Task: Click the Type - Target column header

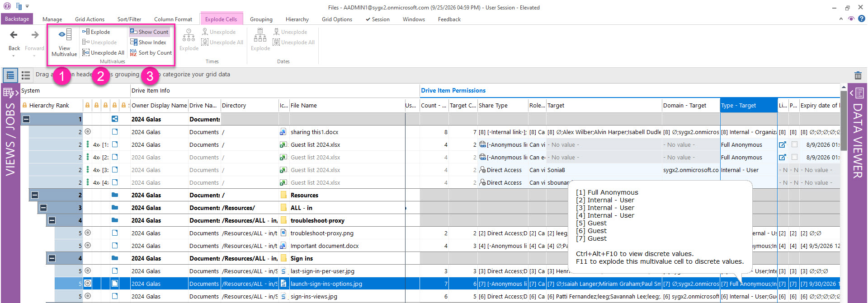Action: pyautogui.click(x=749, y=106)
